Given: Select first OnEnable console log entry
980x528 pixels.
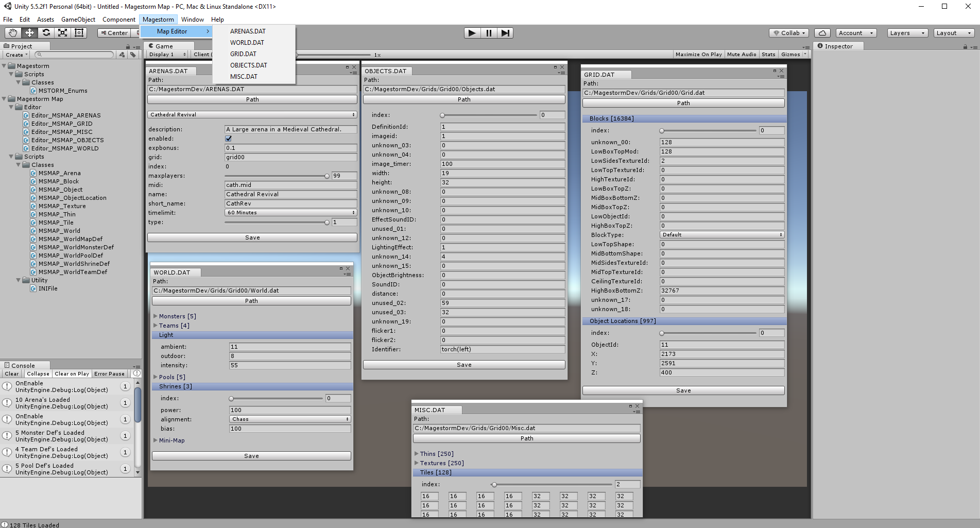Looking at the screenshot, I should 67,386.
